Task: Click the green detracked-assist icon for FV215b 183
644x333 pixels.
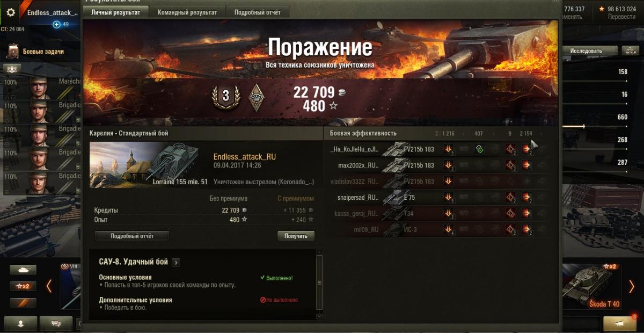Action: (x=480, y=150)
